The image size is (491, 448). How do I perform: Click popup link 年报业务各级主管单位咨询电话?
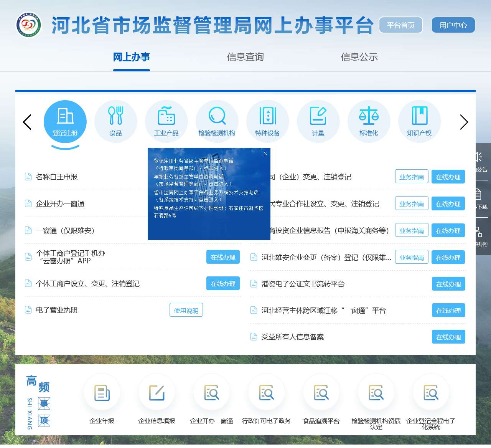coord(193,180)
